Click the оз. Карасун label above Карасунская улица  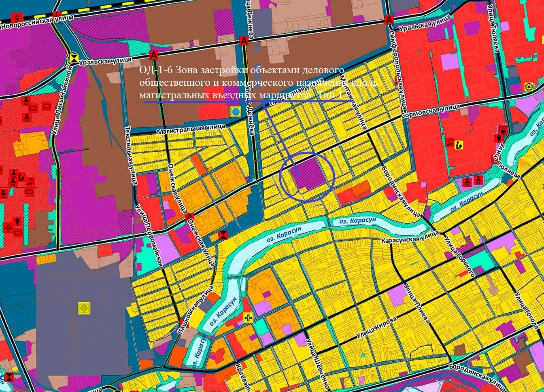(x=357, y=222)
